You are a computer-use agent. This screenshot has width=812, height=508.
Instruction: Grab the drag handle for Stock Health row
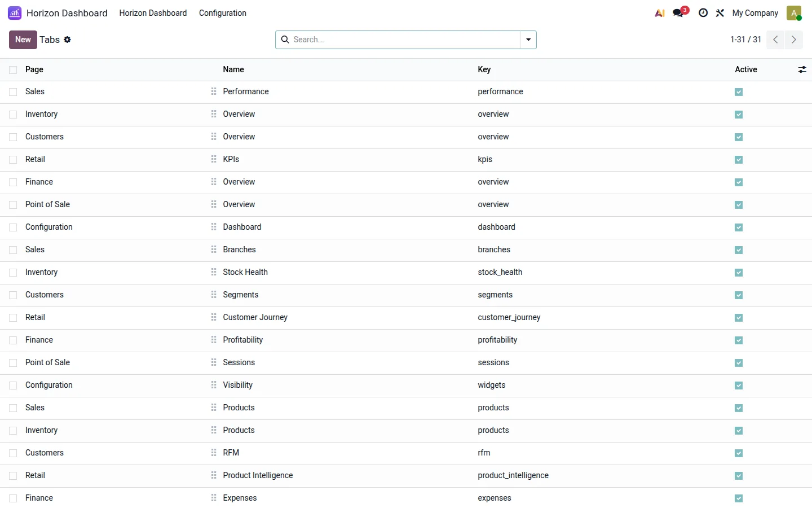point(214,272)
